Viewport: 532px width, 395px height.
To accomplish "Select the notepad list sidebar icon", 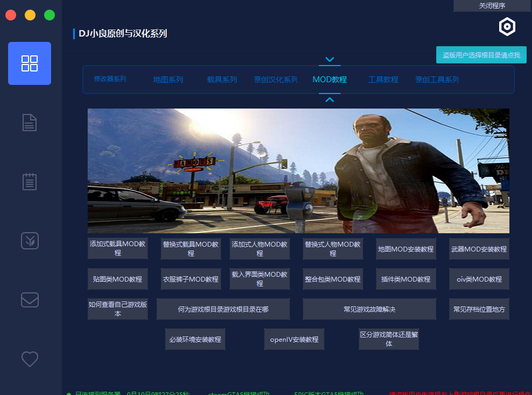I will (x=30, y=181).
